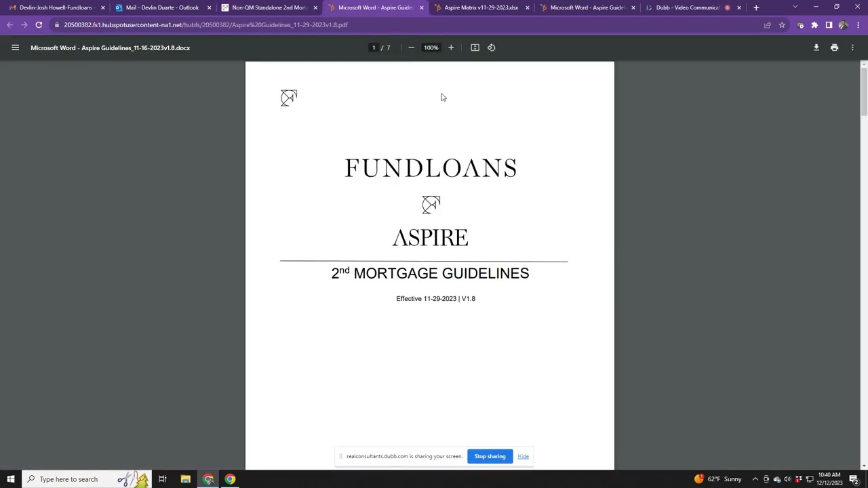Hide the screen sharing notification
868x488 pixels.
(523, 456)
